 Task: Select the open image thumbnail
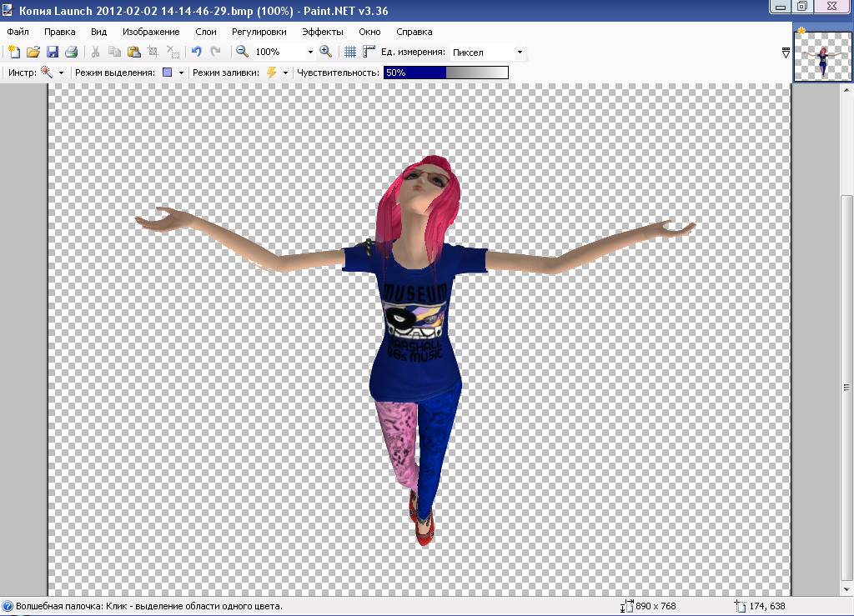tap(823, 55)
